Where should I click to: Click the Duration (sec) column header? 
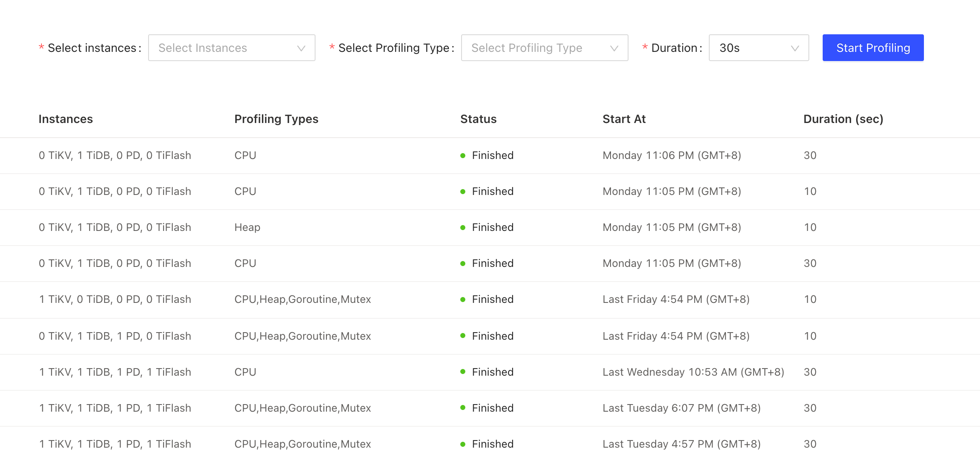[x=843, y=119]
